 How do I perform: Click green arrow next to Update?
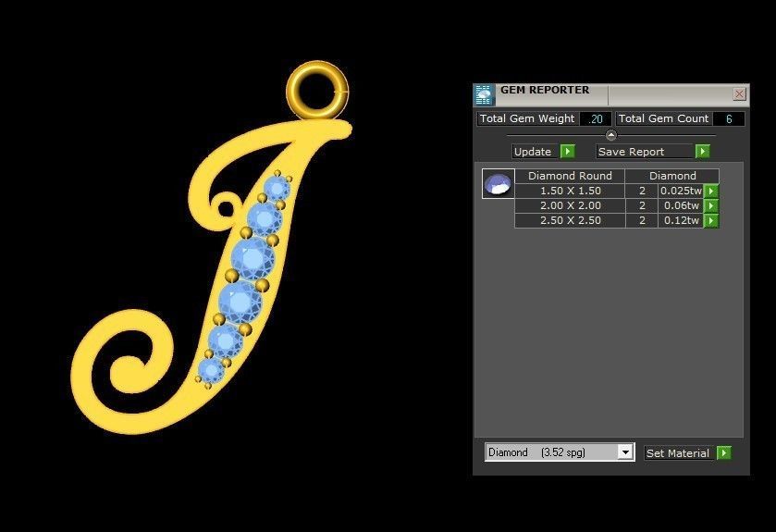point(568,152)
